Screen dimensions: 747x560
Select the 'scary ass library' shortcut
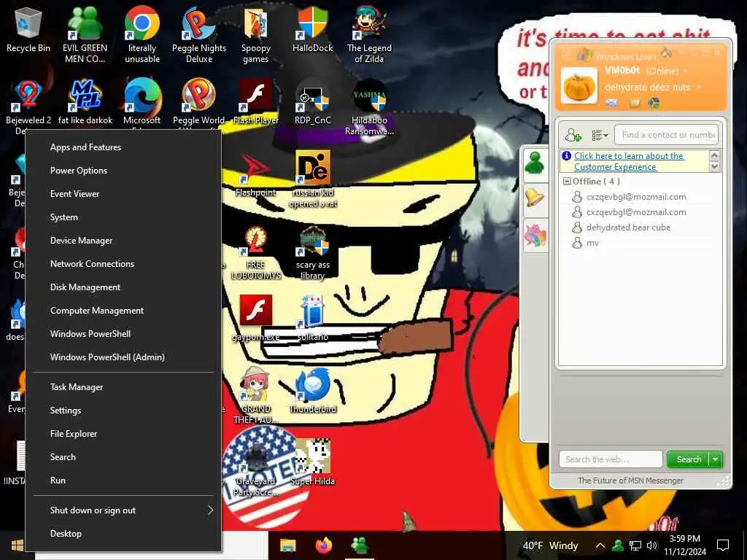[312, 252]
